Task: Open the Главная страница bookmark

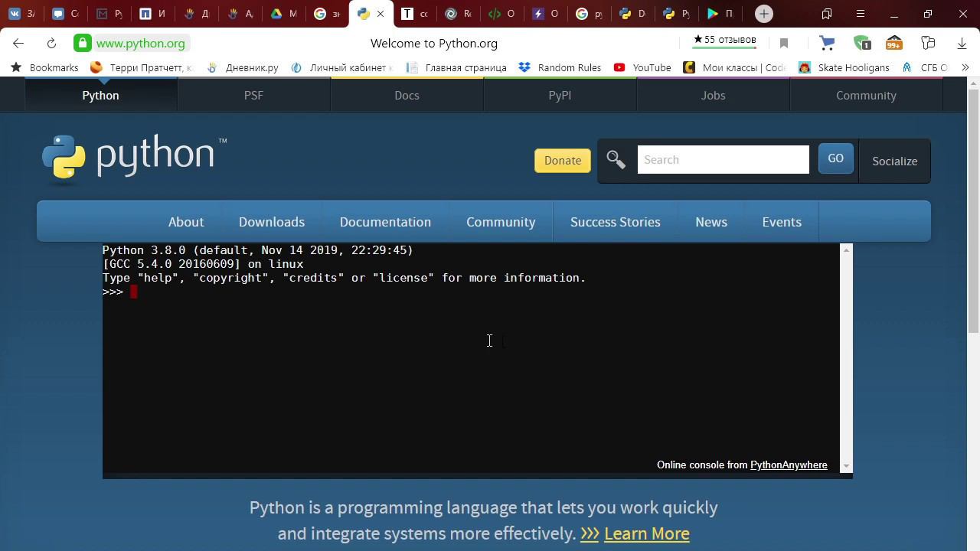Action: 456,67
